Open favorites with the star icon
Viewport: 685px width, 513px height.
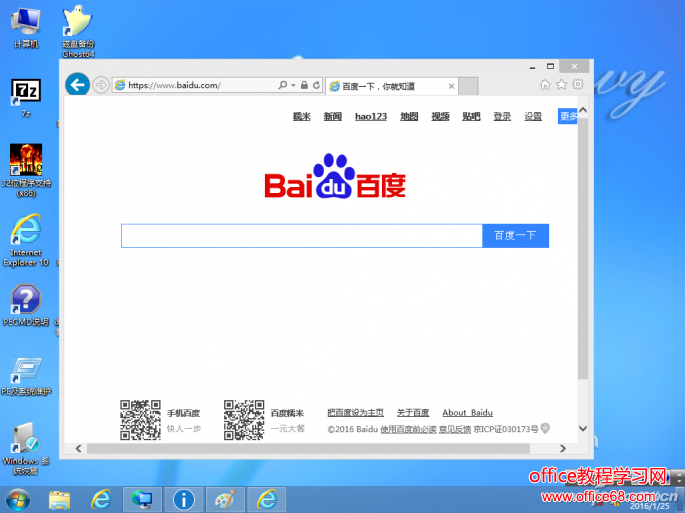pos(561,84)
